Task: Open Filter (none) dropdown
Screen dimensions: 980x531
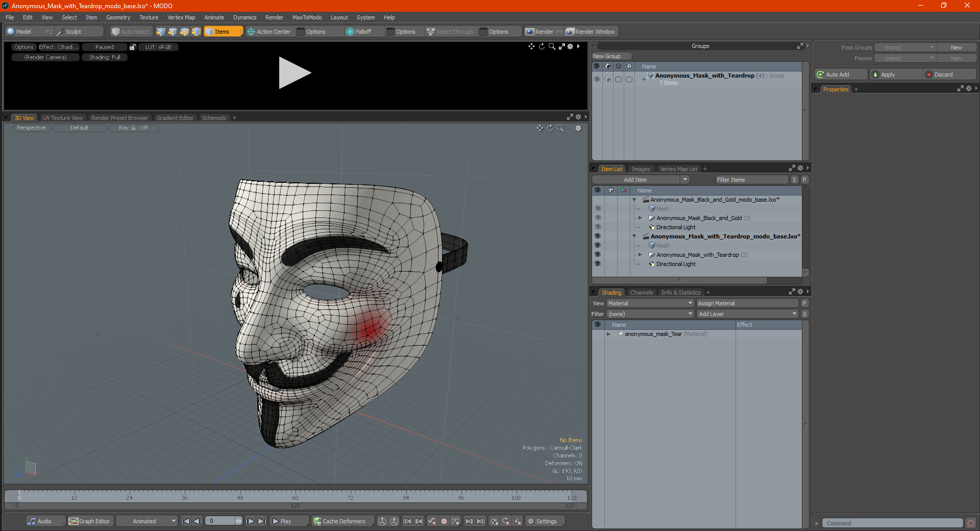Action: coord(650,314)
